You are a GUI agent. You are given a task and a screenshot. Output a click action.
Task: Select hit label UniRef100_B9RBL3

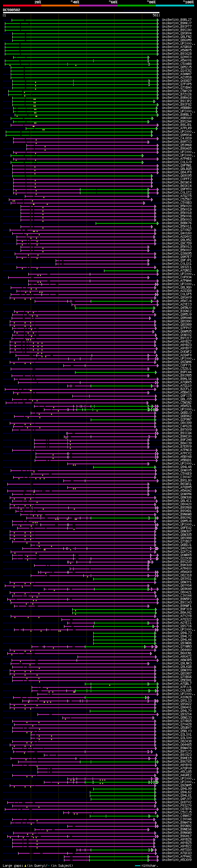176,115
